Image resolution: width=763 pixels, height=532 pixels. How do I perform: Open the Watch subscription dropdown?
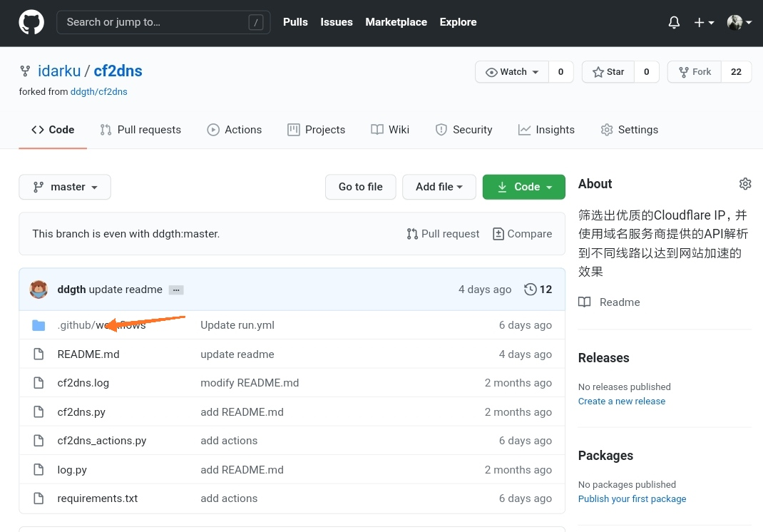point(512,72)
